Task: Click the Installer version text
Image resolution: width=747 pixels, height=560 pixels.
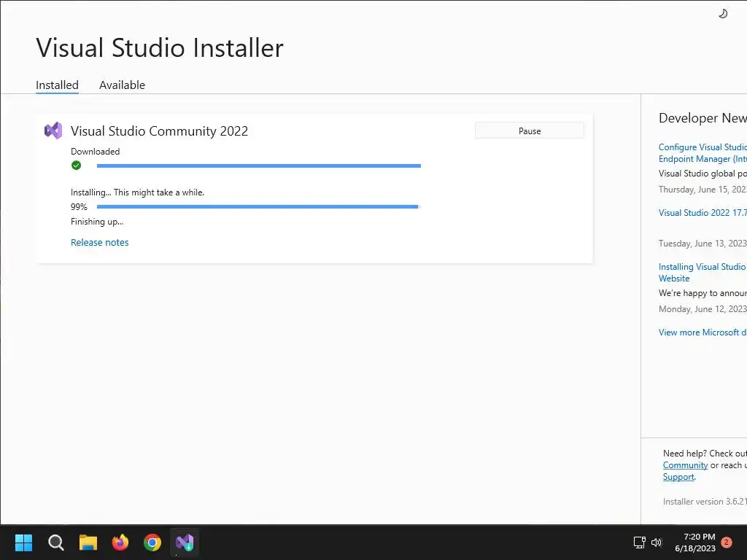Action: click(705, 502)
